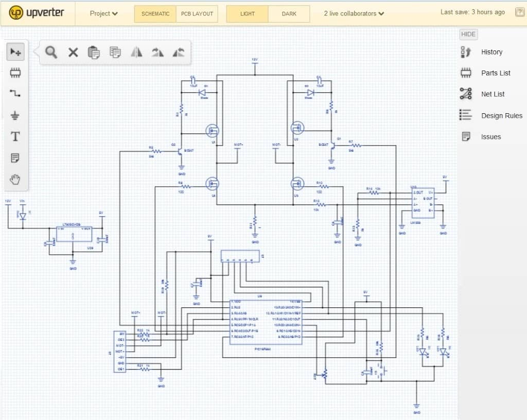Hide the right sidebar panel
Screen dimensions: 527x420
point(468,34)
